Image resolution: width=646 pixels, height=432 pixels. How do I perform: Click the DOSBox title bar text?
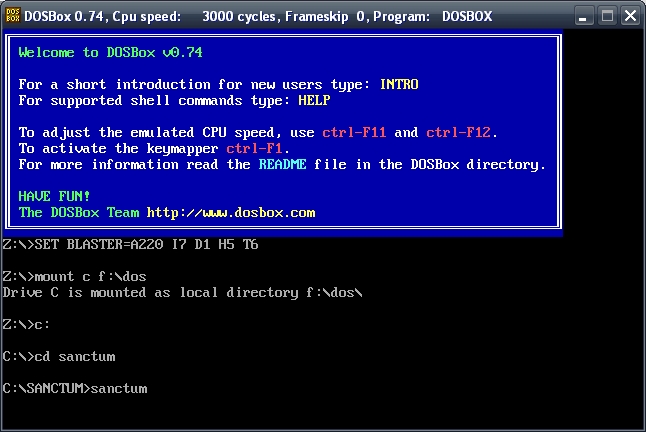(258, 16)
